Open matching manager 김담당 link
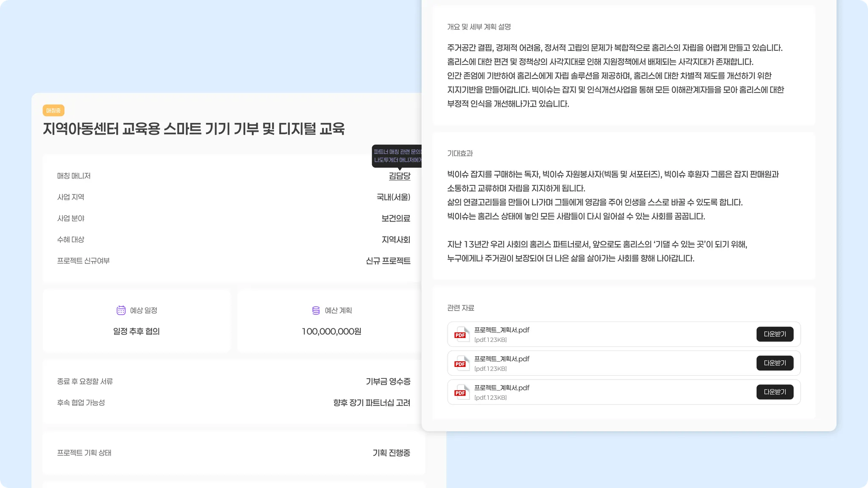Viewport: 868px width, 488px height. tap(399, 176)
